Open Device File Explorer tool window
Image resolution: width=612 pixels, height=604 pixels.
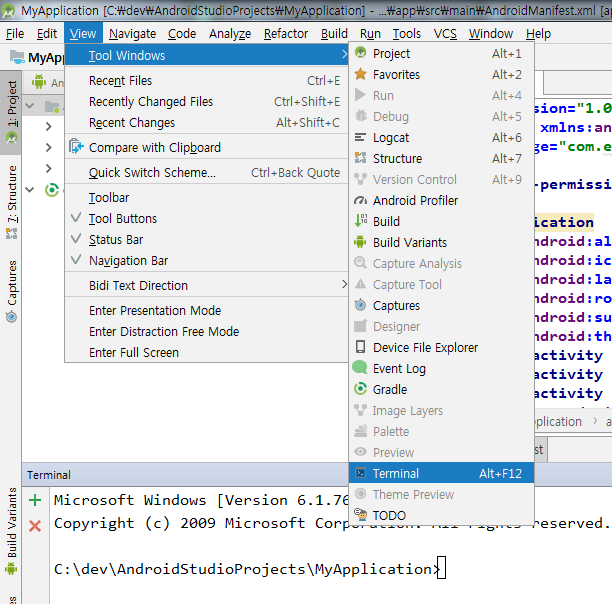pyautogui.click(x=425, y=348)
